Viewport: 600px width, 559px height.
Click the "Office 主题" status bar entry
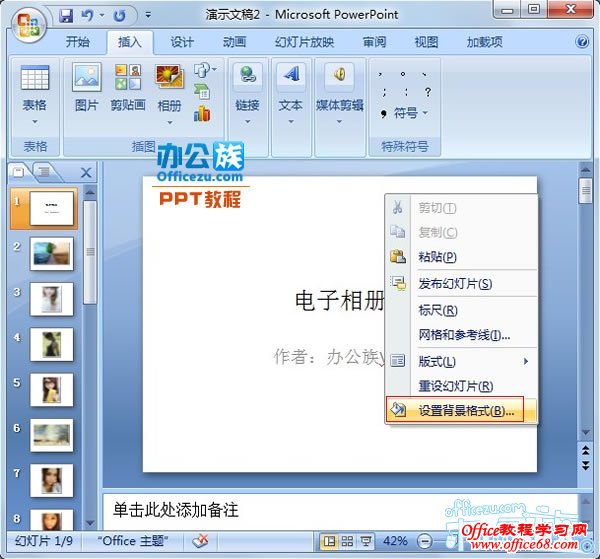[132, 541]
